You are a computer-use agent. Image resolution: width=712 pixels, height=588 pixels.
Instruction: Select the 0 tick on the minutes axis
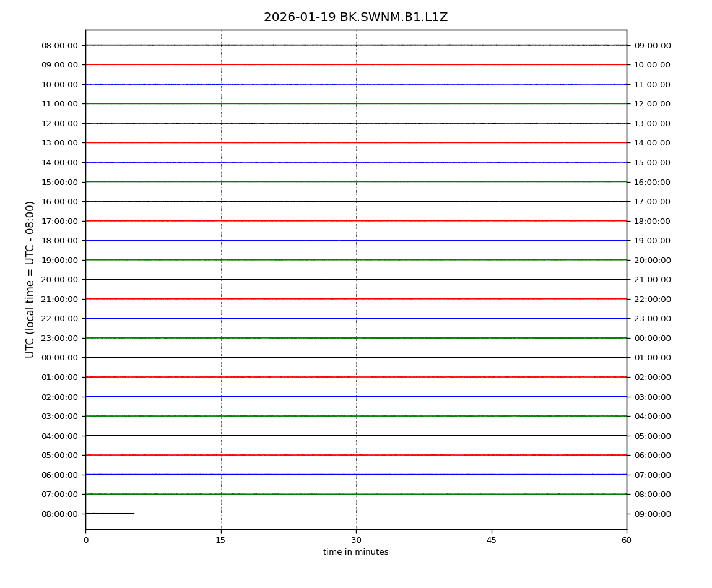[x=85, y=540]
